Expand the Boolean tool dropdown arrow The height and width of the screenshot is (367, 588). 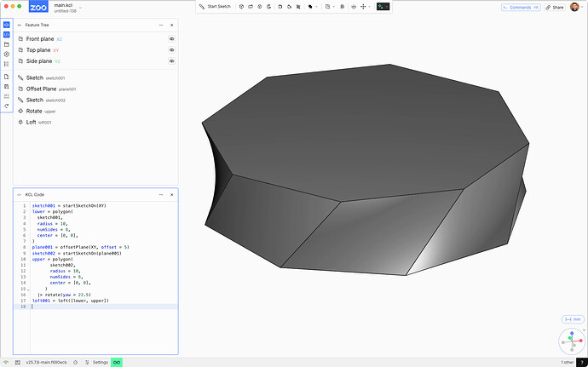pos(316,7)
